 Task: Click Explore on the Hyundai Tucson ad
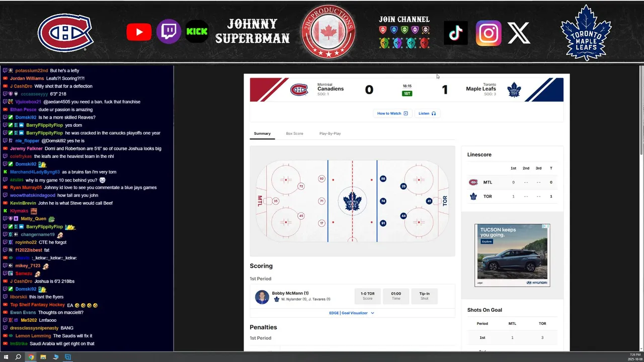[x=487, y=241]
